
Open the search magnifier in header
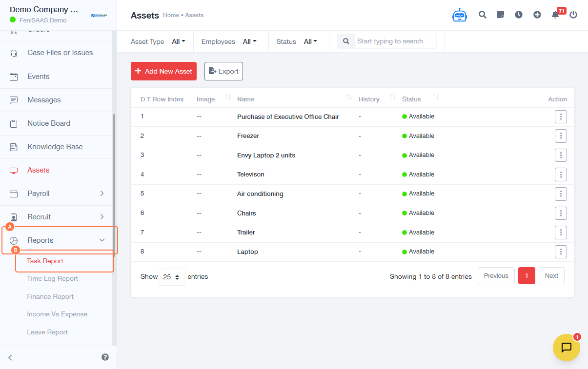tap(483, 15)
